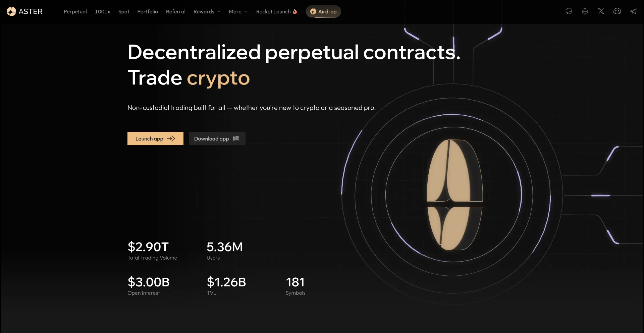Click the flame icon beside Rocket Launch

click(295, 11)
